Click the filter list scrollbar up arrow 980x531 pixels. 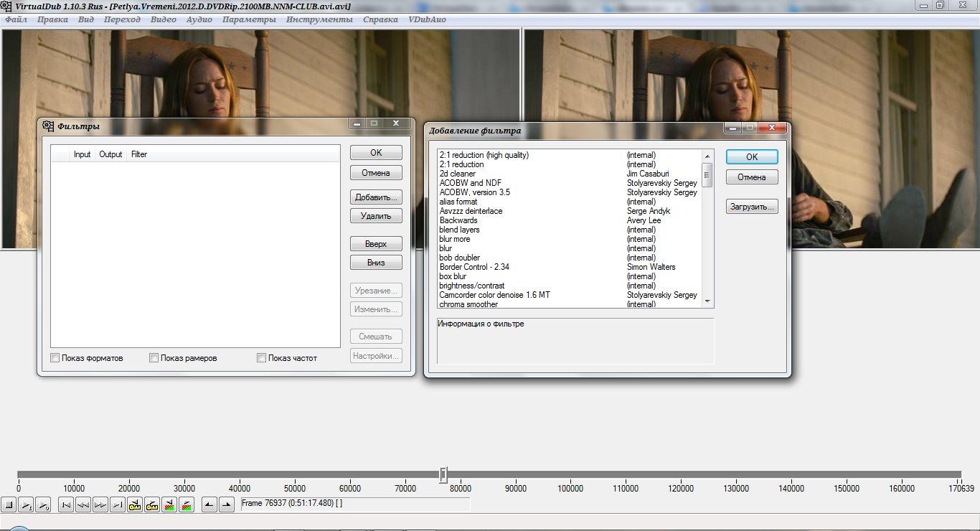[x=707, y=156]
